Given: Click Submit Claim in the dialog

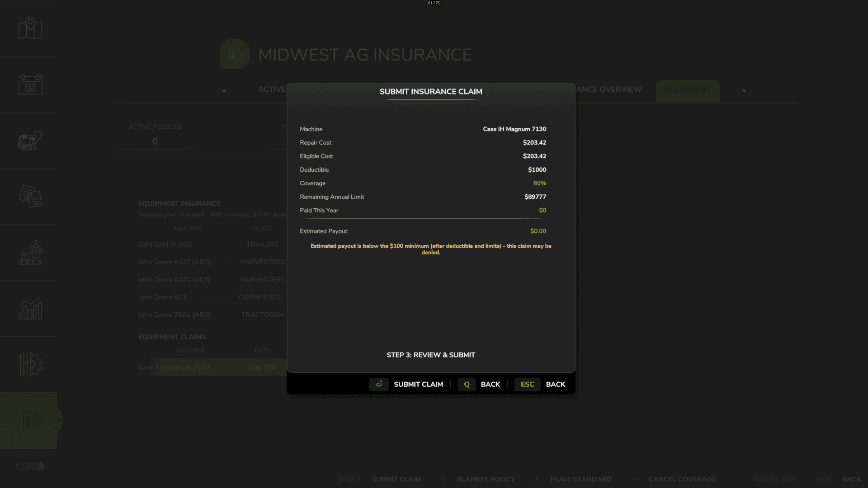Looking at the screenshot, I should pyautogui.click(x=418, y=384).
